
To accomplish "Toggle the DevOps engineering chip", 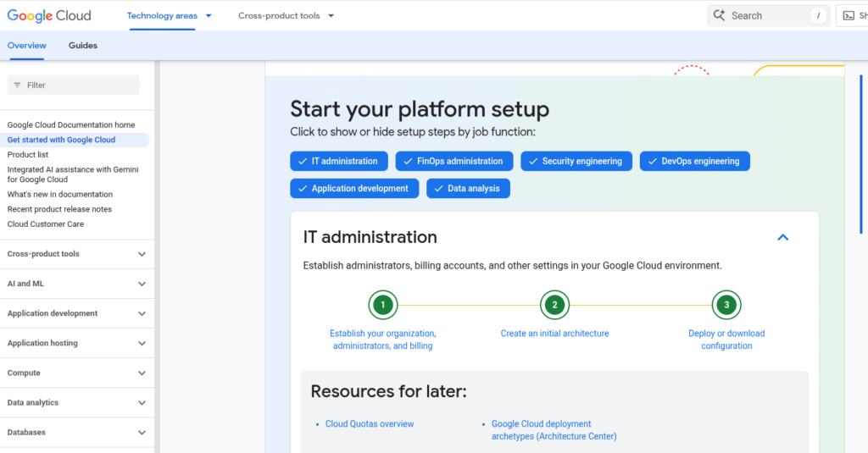I will (x=695, y=161).
